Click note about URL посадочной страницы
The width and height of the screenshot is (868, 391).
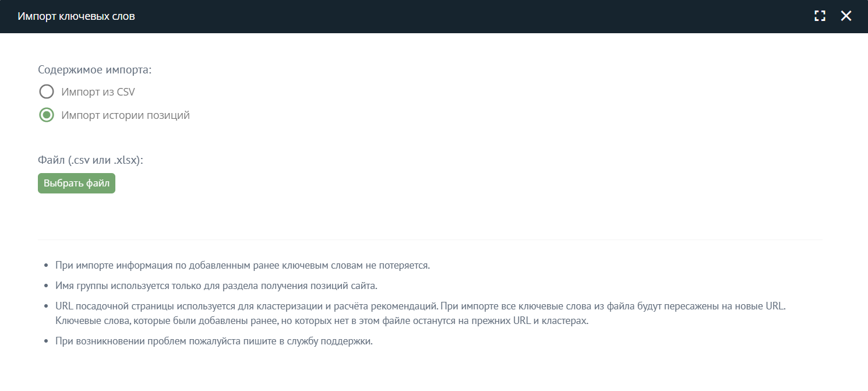[x=421, y=313]
